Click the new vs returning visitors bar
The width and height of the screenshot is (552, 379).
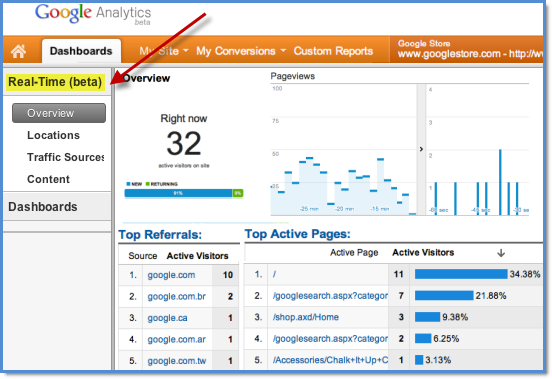(x=184, y=193)
